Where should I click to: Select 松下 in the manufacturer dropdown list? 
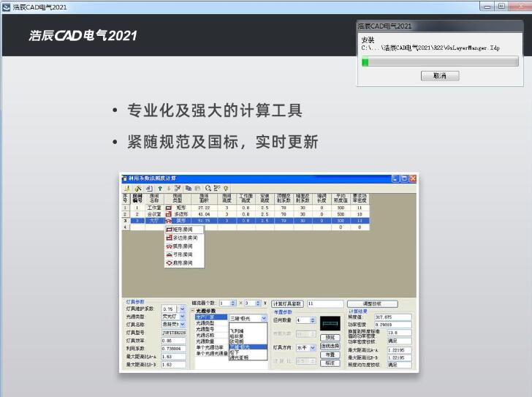point(248,352)
